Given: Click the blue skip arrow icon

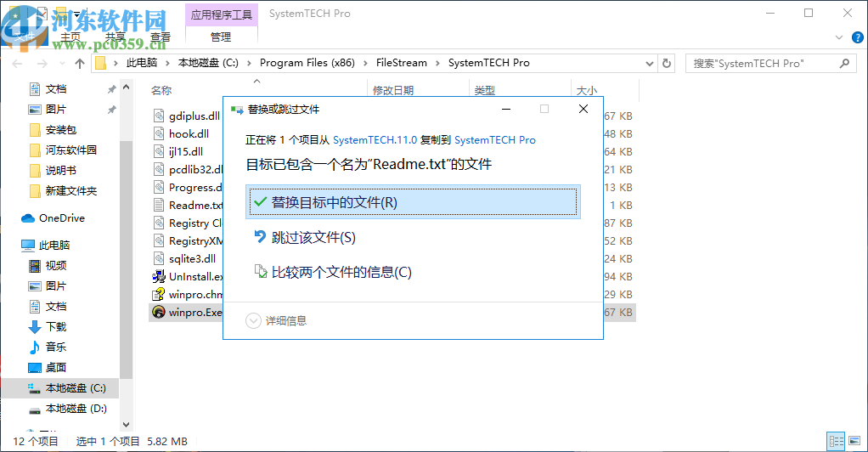Looking at the screenshot, I should click(x=260, y=237).
